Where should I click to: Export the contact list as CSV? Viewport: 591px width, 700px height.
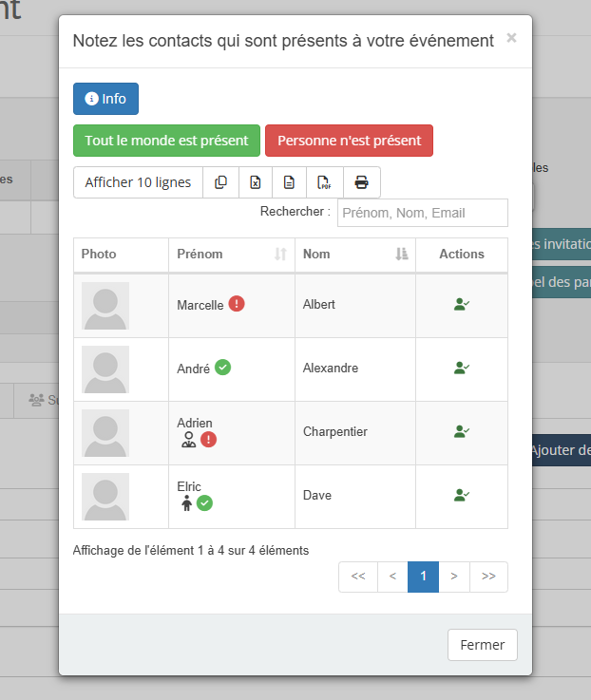pos(289,182)
